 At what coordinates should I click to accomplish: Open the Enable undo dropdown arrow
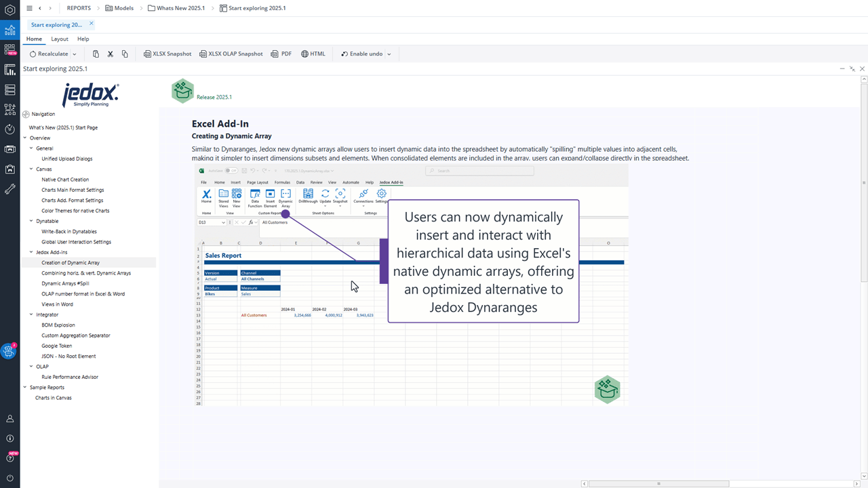(x=389, y=54)
